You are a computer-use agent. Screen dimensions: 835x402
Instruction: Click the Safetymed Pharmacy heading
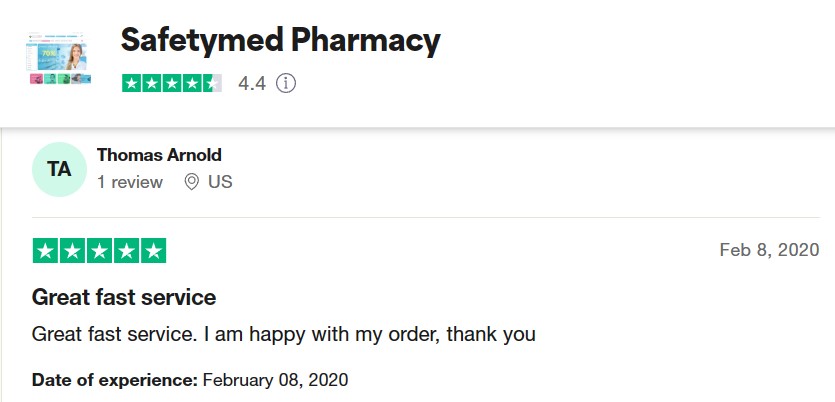coord(281,41)
